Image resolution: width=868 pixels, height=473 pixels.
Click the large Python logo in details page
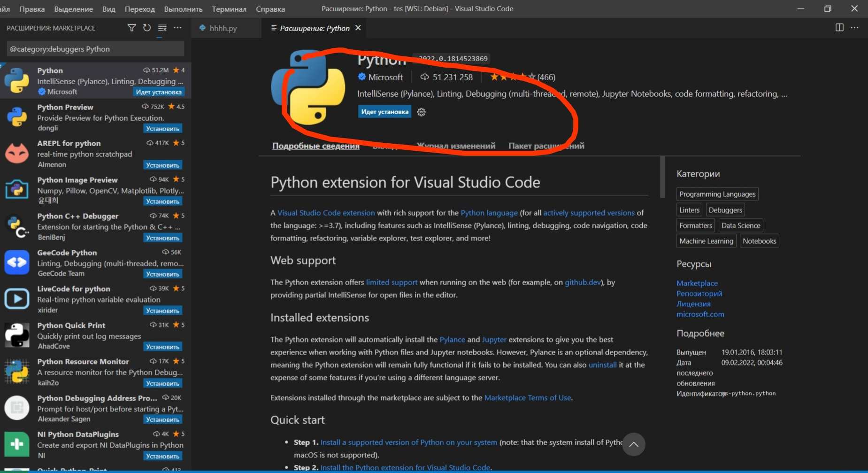tap(308, 87)
